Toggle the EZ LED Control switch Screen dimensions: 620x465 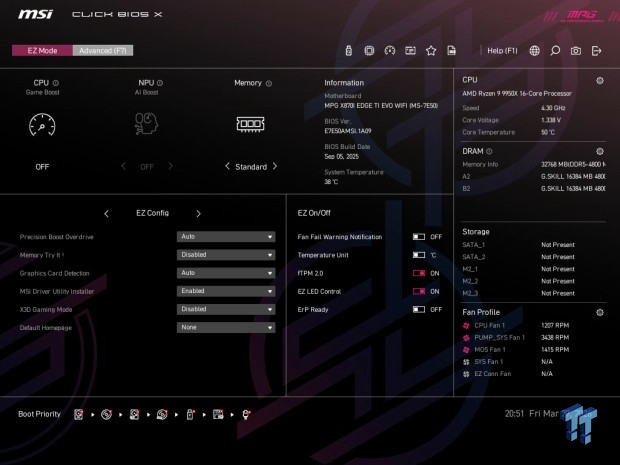point(419,291)
